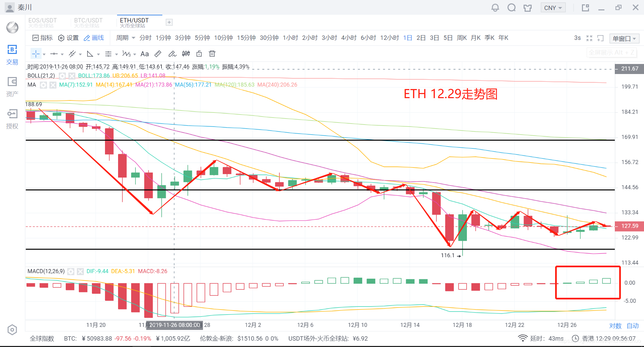
Task: Switch to the EOS/USDT tab
Action: [x=43, y=22]
